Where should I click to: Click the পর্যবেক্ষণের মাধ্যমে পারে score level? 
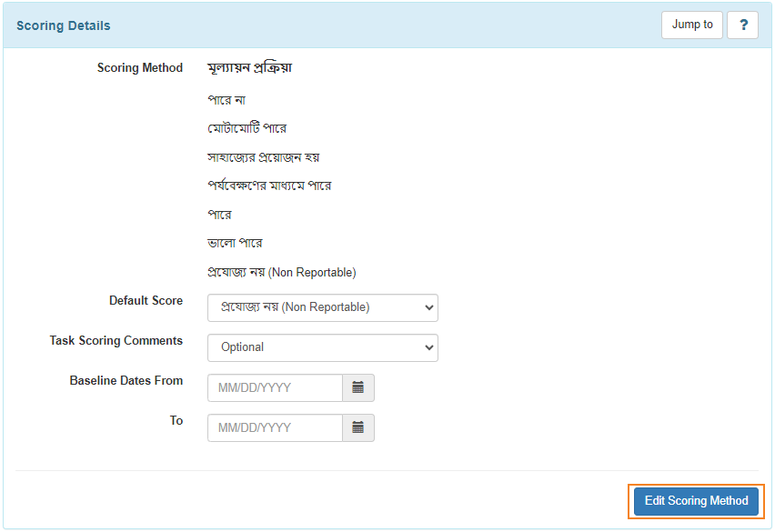pyautogui.click(x=269, y=186)
